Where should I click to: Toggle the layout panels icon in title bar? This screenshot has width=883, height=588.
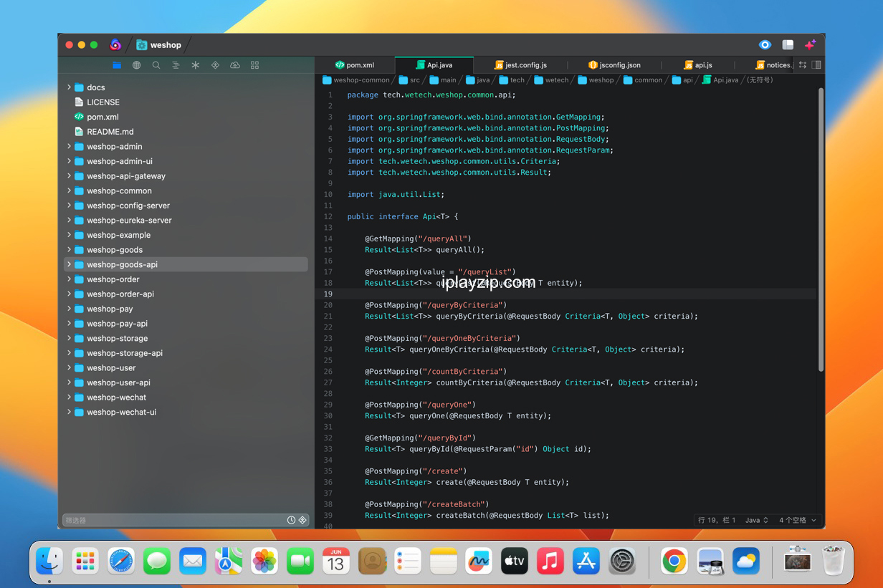click(788, 44)
